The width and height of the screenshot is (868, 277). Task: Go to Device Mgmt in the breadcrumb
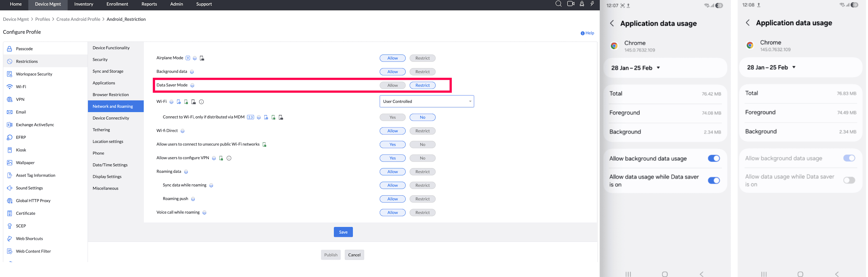[16, 19]
